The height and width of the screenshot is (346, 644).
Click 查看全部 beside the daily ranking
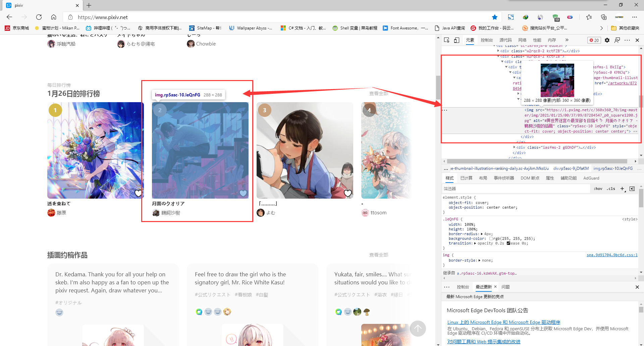pyautogui.click(x=378, y=93)
